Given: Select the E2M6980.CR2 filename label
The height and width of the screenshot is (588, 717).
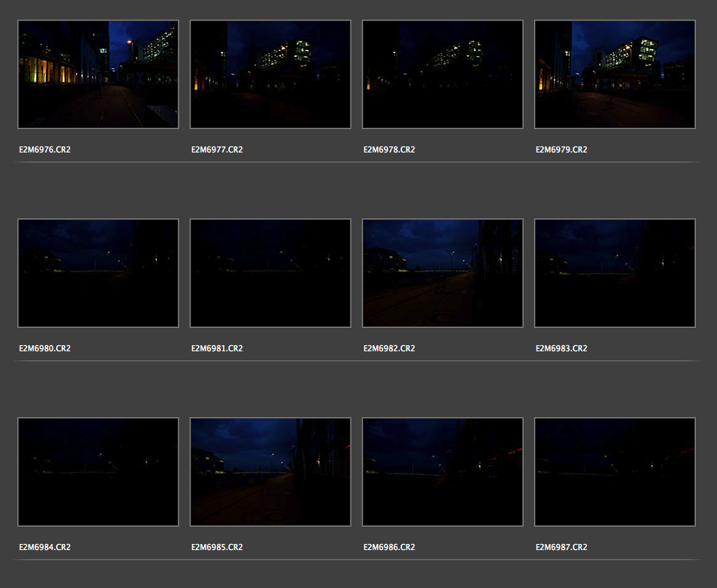Looking at the screenshot, I should tap(45, 349).
